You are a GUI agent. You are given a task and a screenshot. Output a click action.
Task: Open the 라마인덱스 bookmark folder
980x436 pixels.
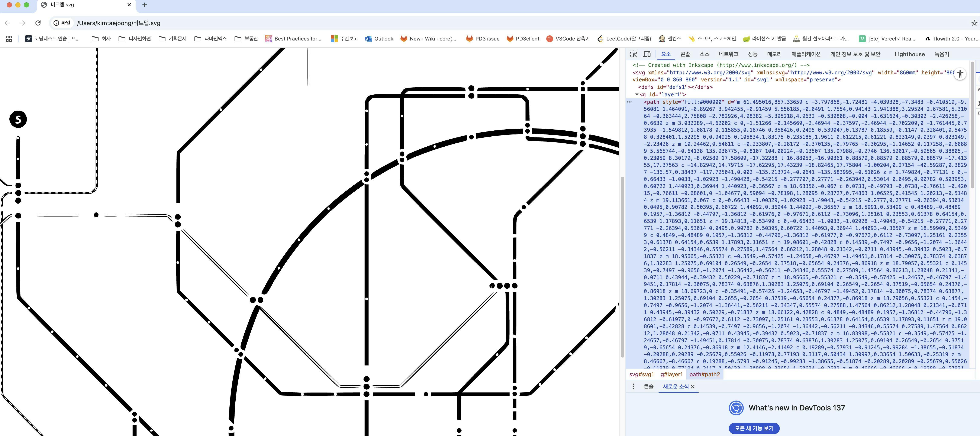point(210,39)
